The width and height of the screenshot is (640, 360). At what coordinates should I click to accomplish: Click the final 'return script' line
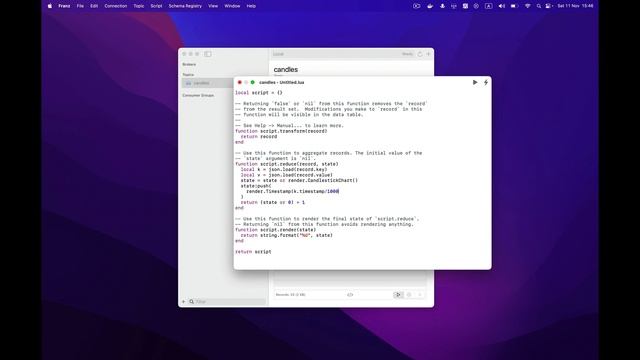(x=253, y=252)
